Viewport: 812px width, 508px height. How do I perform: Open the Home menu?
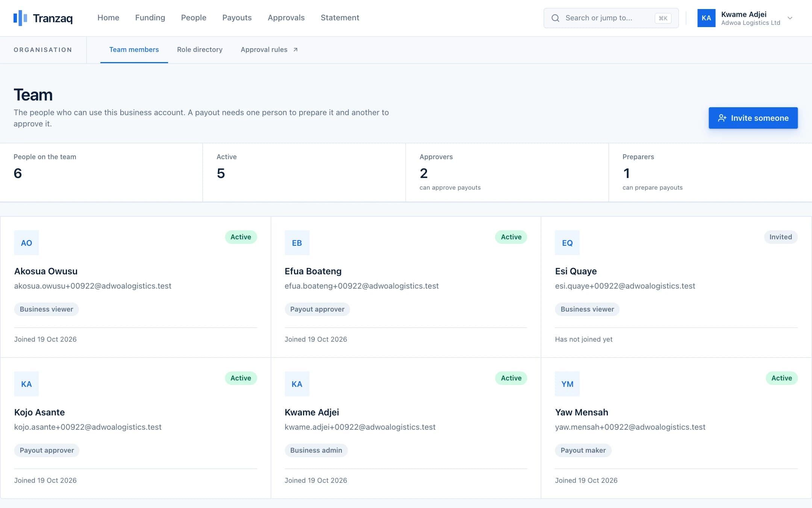tap(108, 18)
